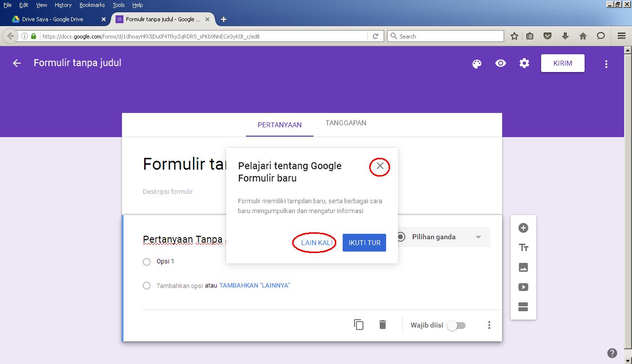
Task: Click the Pertanyaan Tanpa question title
Action: 184,239
